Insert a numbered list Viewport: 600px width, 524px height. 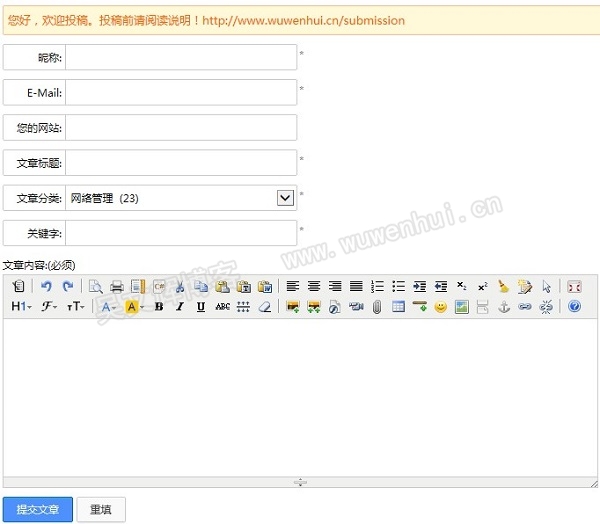pos(377,287)
